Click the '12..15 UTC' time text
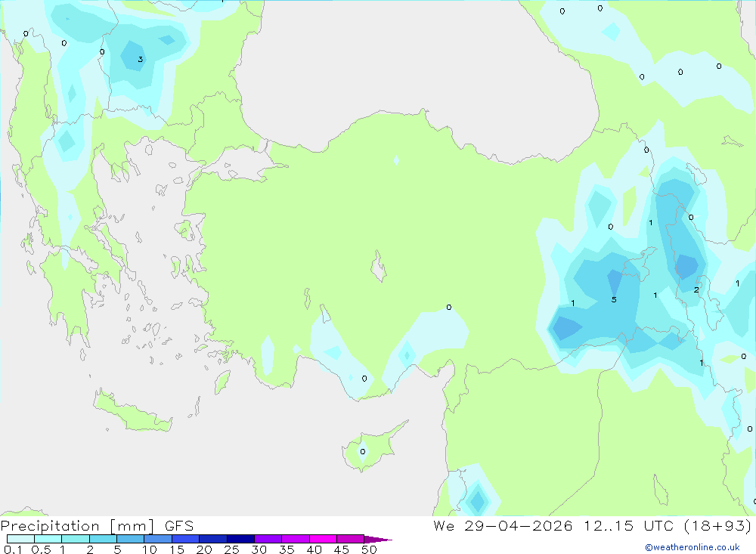Image resolution: width=756 pixels, height=554 pixels. click(x=628, y=526)
